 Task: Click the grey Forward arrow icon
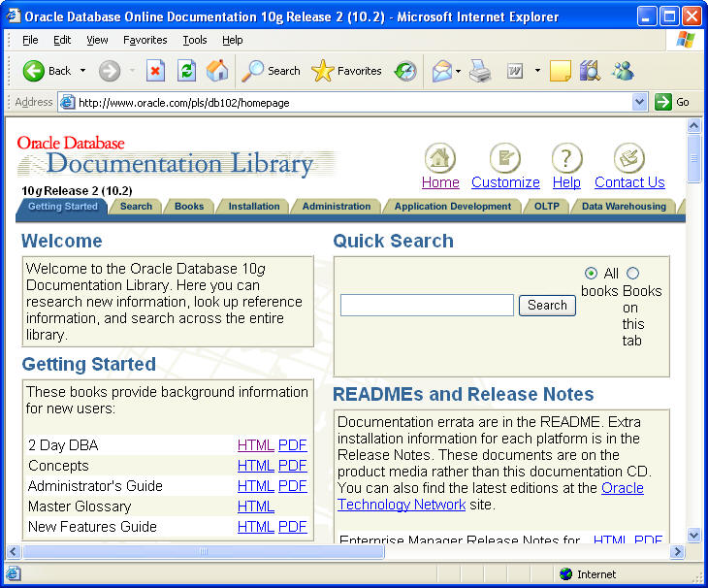(110, 71)
